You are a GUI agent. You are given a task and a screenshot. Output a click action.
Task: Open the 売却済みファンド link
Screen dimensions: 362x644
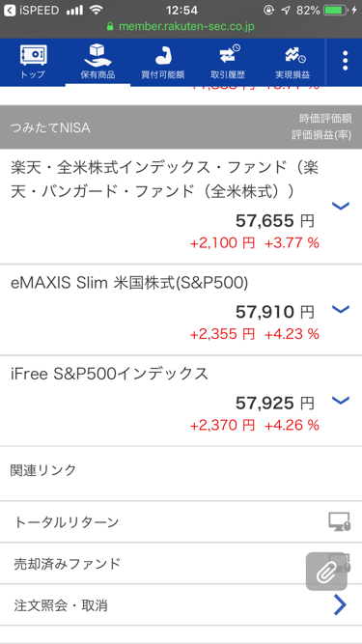(181, 564)
